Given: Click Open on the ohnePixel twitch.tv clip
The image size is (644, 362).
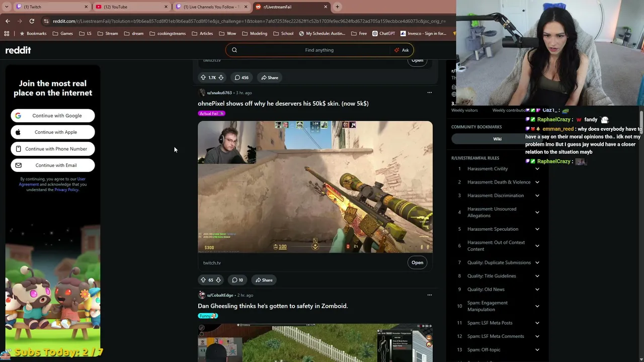Looking at the screenshot, I should coord(418,262).
